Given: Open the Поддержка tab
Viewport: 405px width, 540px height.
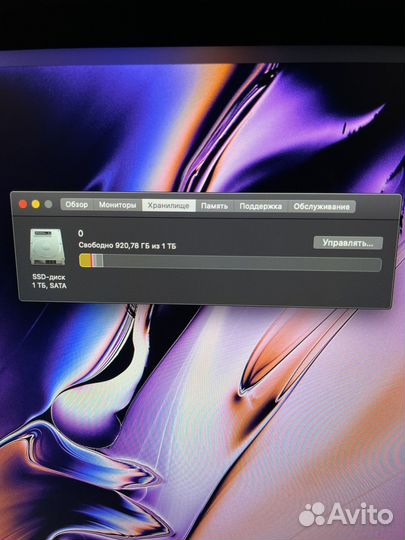Looking at the screenshot, I should click(261, 206).
